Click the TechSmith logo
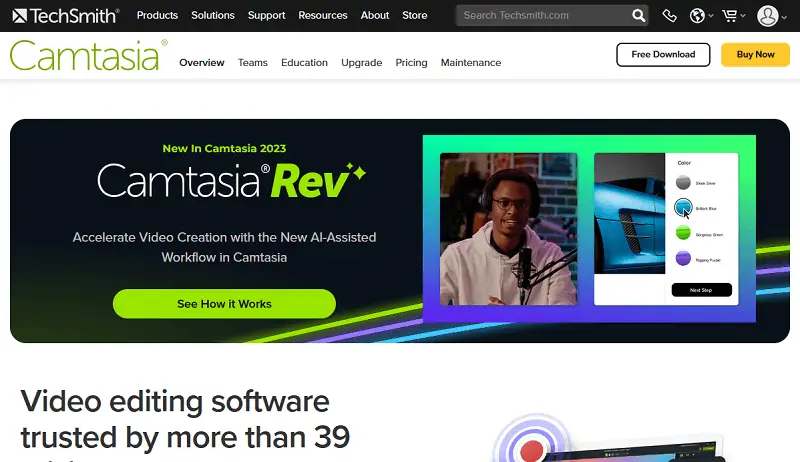800x462 pixels. coord(66,16)
